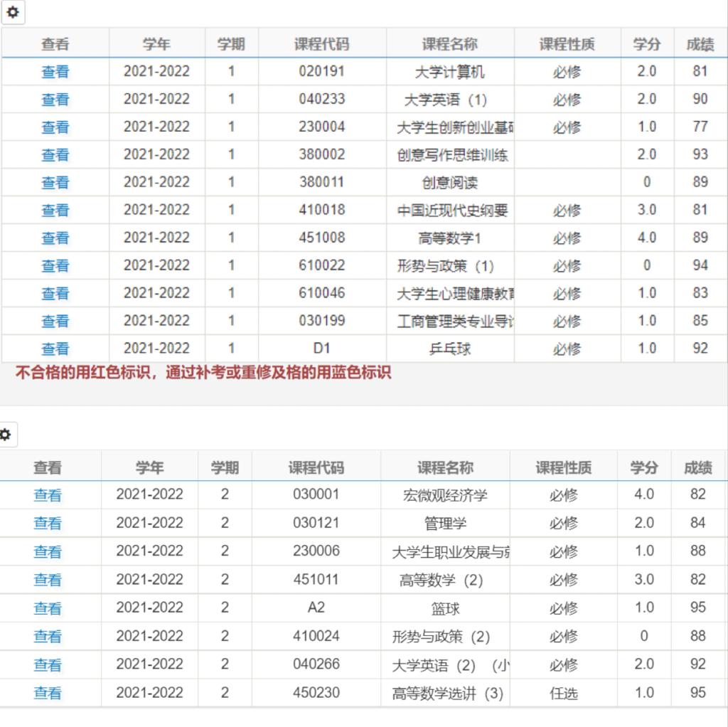
Task: Click 学分 header in the second table
Action: 644,467
